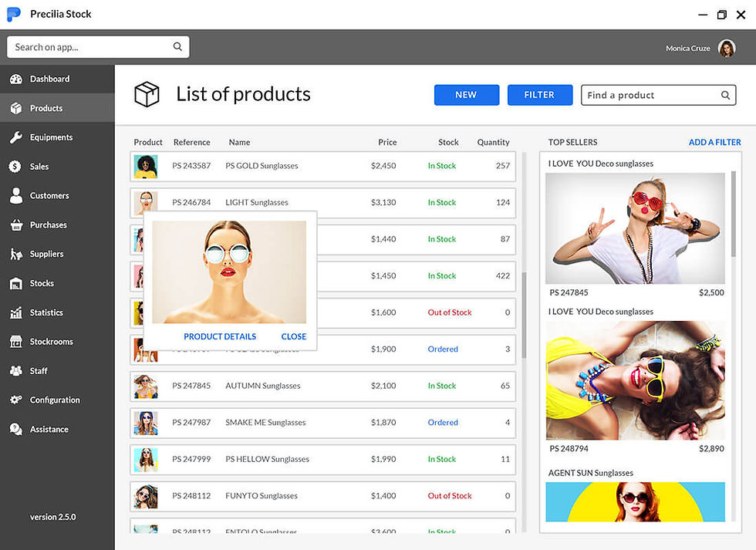Click Monica Cruze's profile avatar
The height and width of the screenshot is (550, 756).
tap(726, 48)
